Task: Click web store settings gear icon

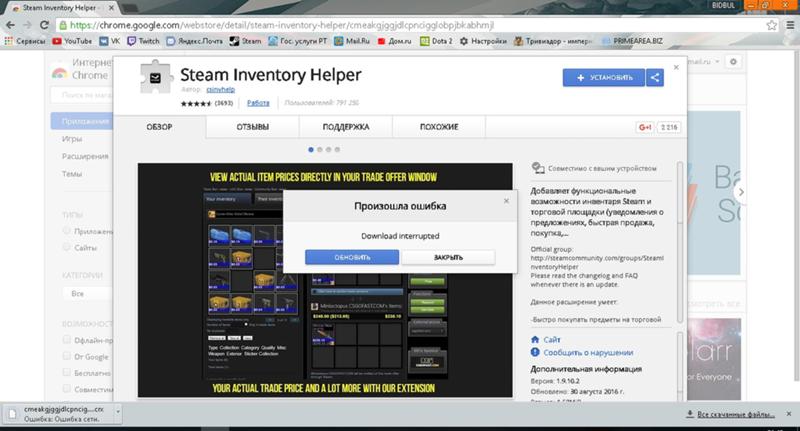Action: (x=733, y=62)
